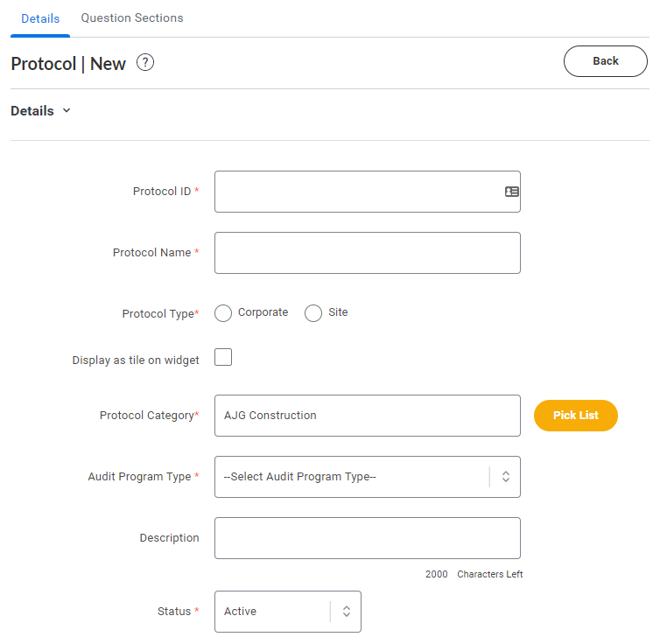Select the Details tab
The width and height of the screenshot is (660, 644).
40,18
